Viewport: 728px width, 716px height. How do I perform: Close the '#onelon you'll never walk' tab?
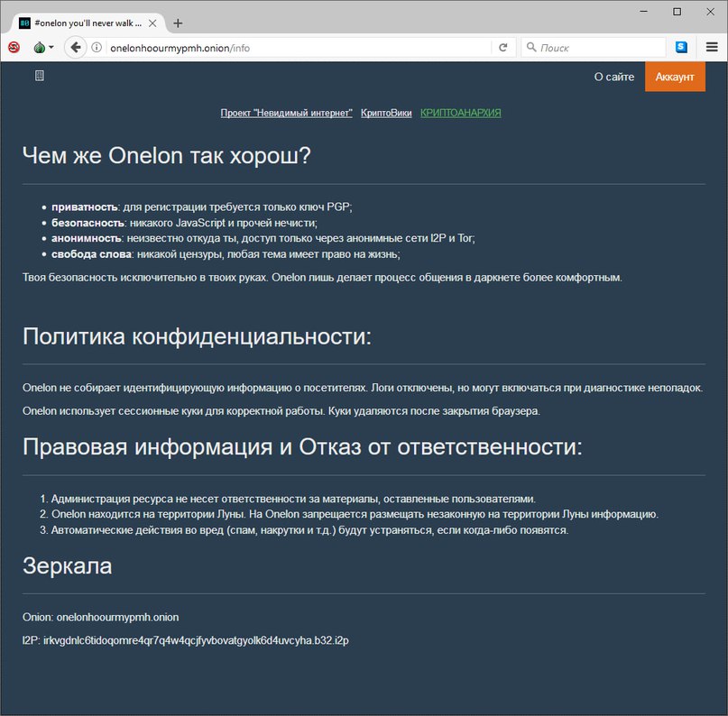tap(152, 23)
